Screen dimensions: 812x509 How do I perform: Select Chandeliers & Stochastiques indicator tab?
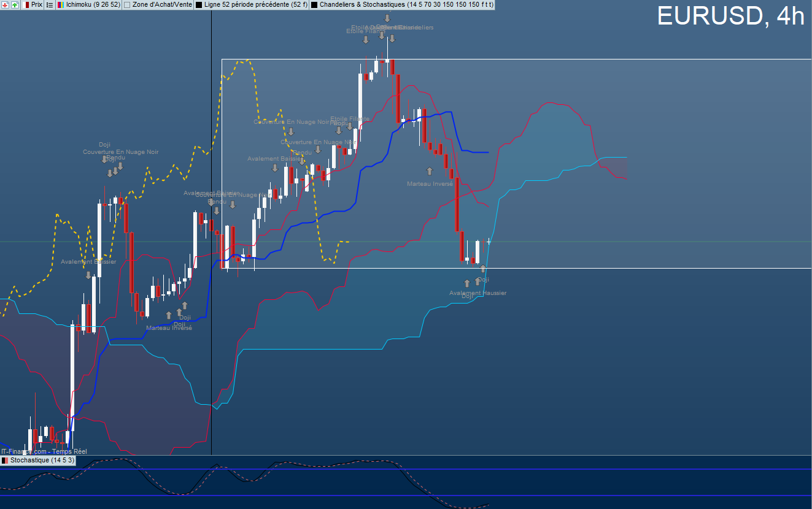pyautogui.click(x=406, y=4)
